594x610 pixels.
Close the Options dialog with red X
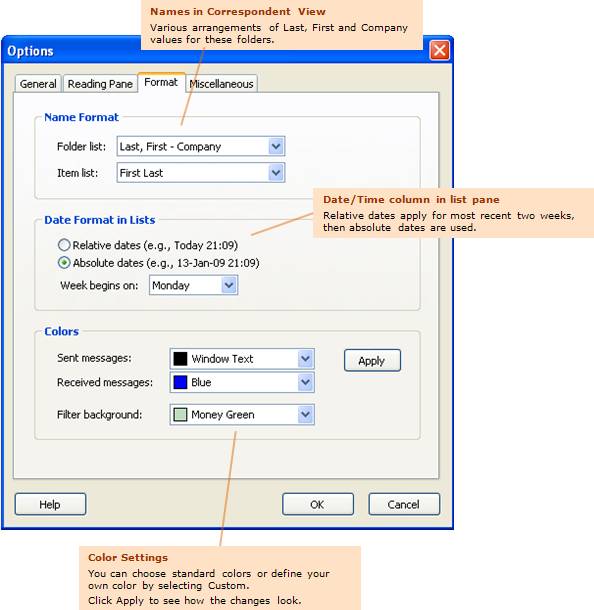440,51
